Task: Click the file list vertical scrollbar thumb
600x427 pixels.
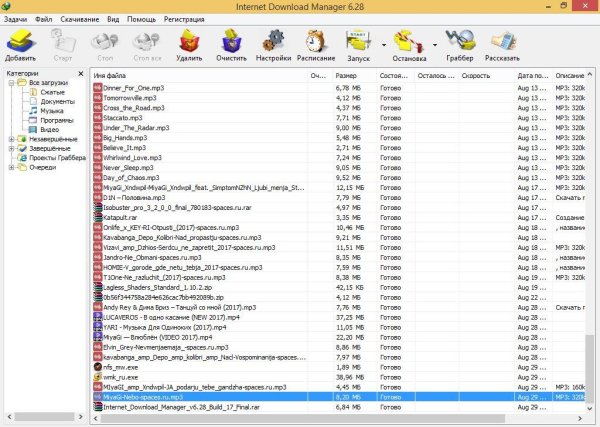Action: tap(590, 369)
